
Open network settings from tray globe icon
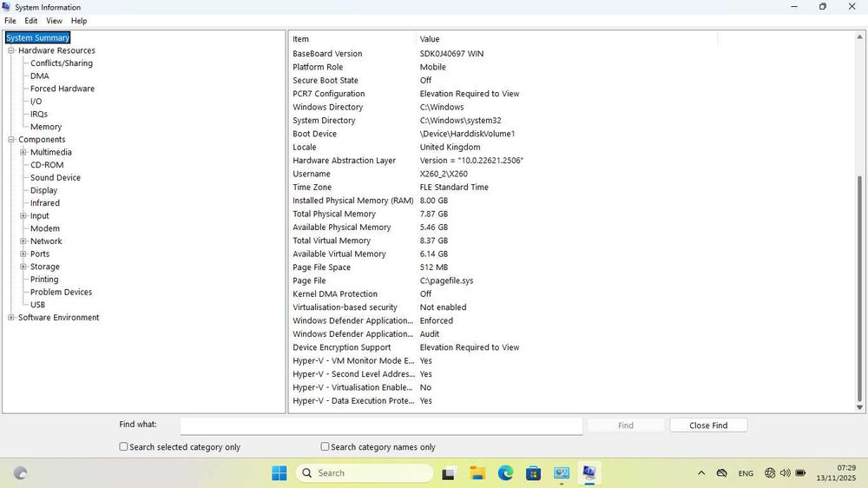769,473
